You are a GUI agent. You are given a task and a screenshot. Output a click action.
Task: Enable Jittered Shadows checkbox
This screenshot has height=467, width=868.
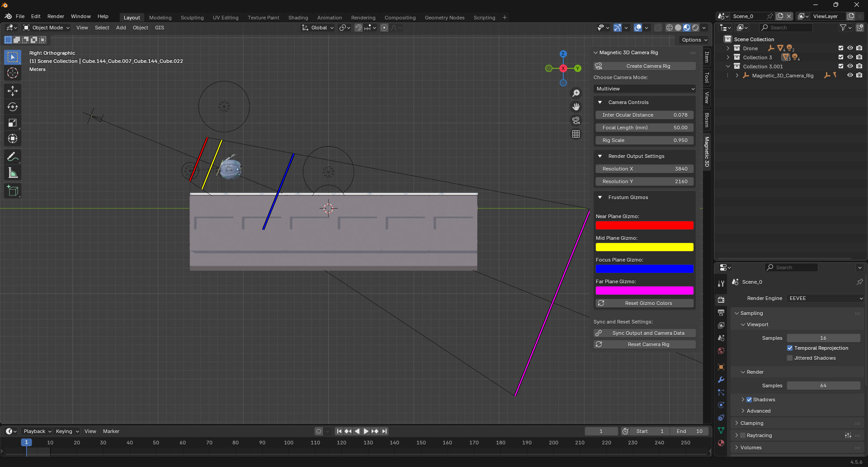[790, 358]
